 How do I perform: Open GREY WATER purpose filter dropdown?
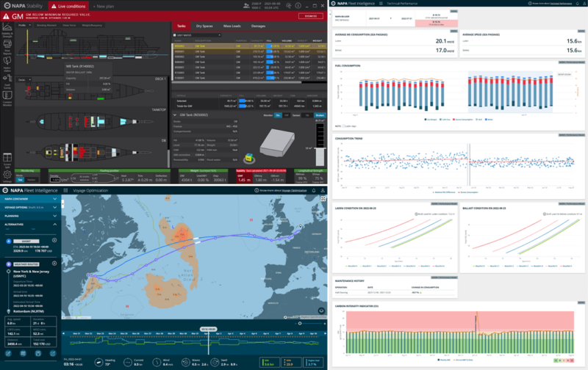click(197, 35)
